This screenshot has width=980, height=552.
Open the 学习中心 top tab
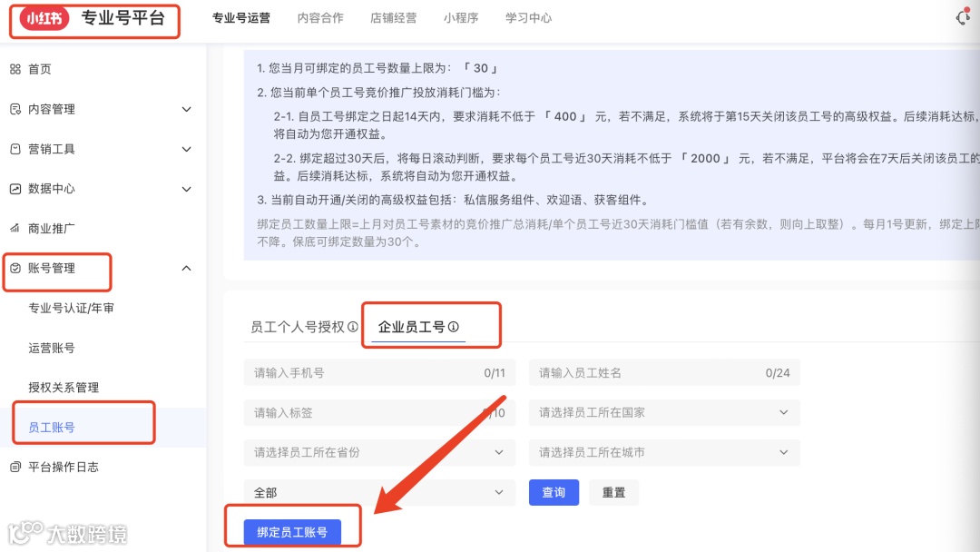(528, 18)
